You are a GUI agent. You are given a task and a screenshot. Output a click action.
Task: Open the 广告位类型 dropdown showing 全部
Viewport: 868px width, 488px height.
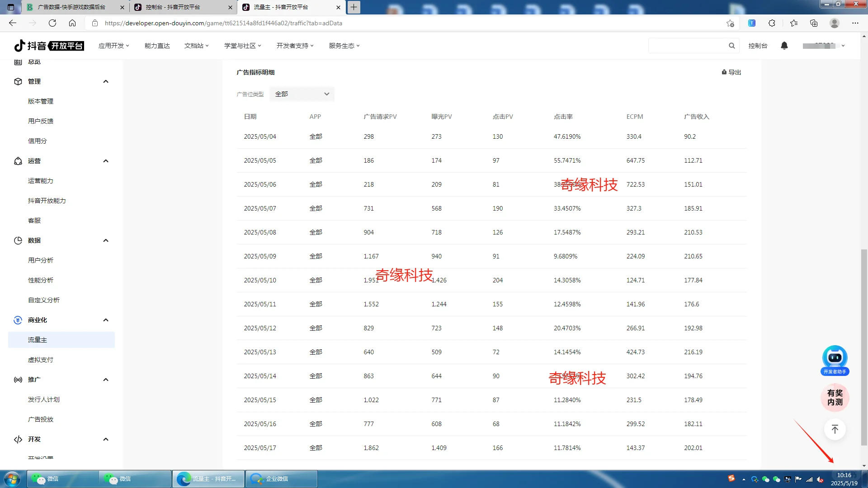click(x=302, y=94)
